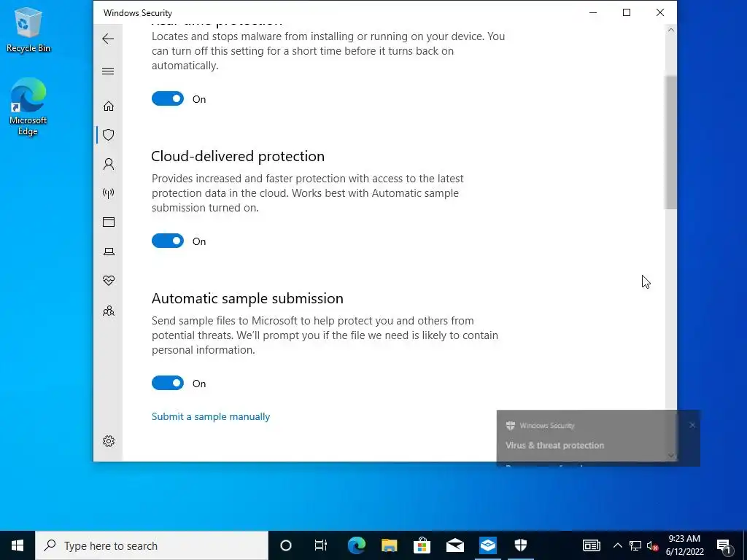The height and width of the screenshot is (560, 747).
Task: Maximize the Windows Security window
Action: click(627, 13)
